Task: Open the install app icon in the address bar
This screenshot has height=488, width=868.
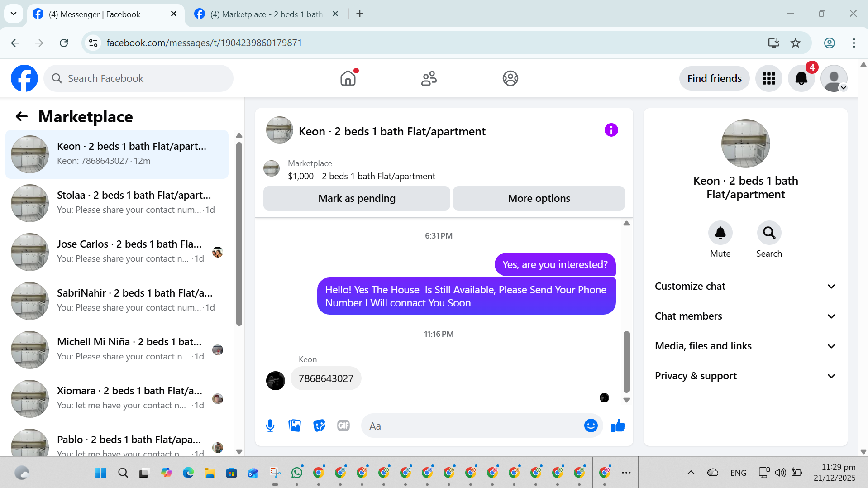Action: point(773,43)
